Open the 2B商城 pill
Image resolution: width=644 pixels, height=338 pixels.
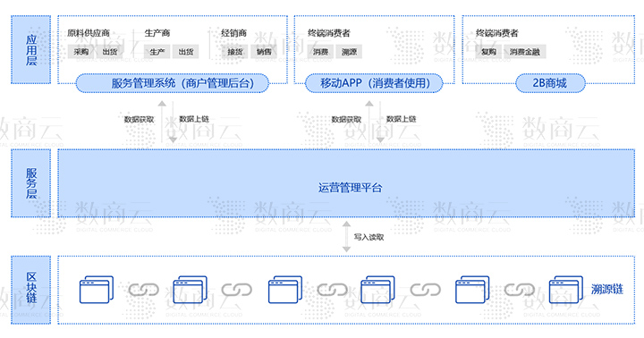pos(550,83)
